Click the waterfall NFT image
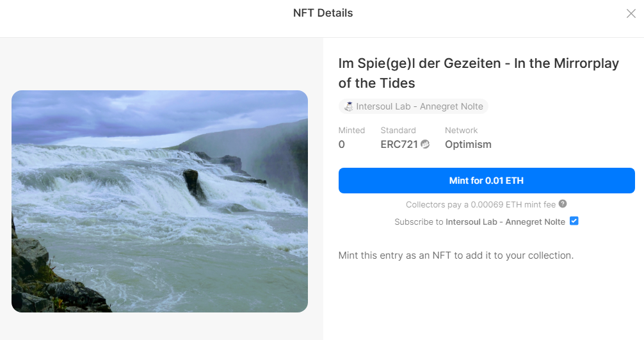Screen dimensions: 644x340 pyautogui.click(x=159, y=201)
